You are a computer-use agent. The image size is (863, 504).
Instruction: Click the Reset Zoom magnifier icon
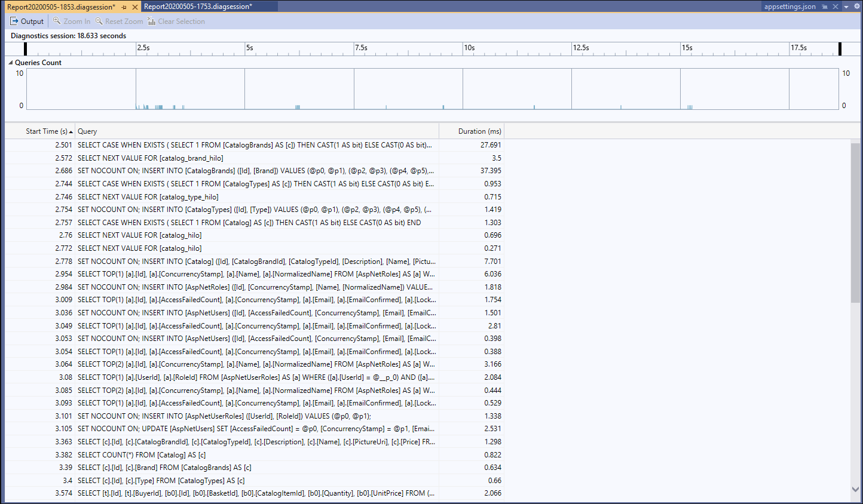(98, 21)
